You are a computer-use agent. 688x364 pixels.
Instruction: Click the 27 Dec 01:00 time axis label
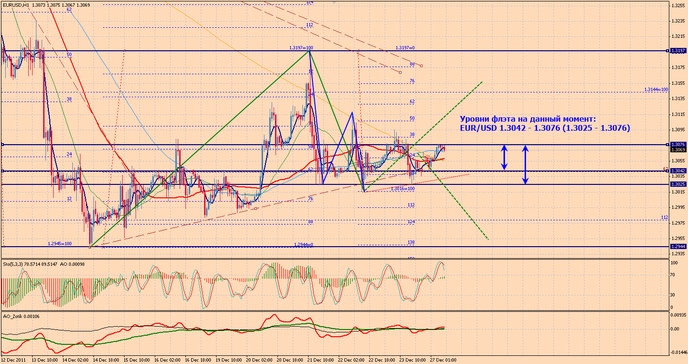pyautogui.click(x=443, y=360)
